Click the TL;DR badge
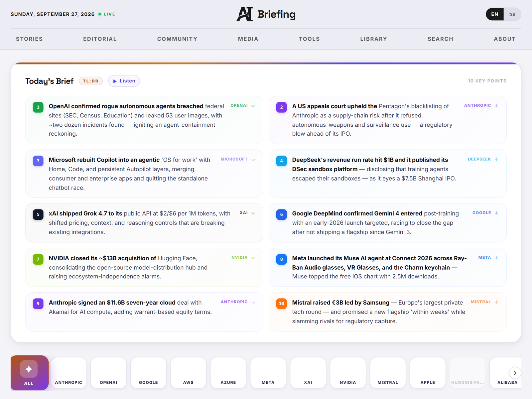The image size is (532, 399). (x=91, y=81)
